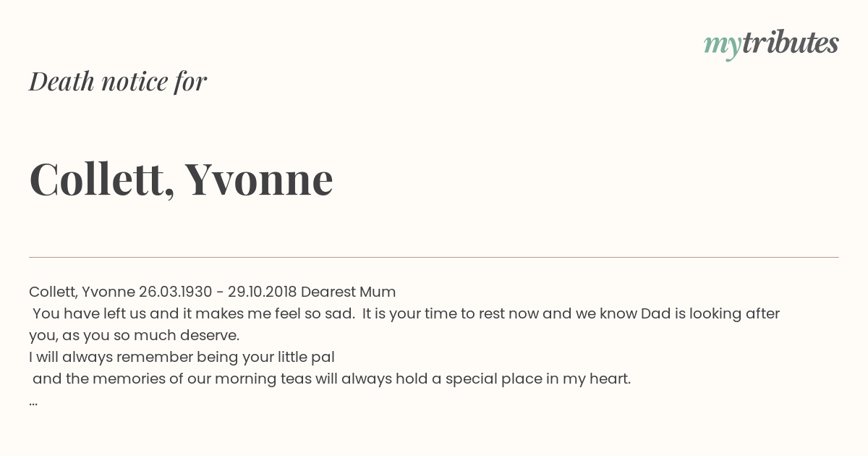The height and width of the screenshot is (456, 868).
Task: Select the name Collett, Yvonne title
Action: (181, 179)
